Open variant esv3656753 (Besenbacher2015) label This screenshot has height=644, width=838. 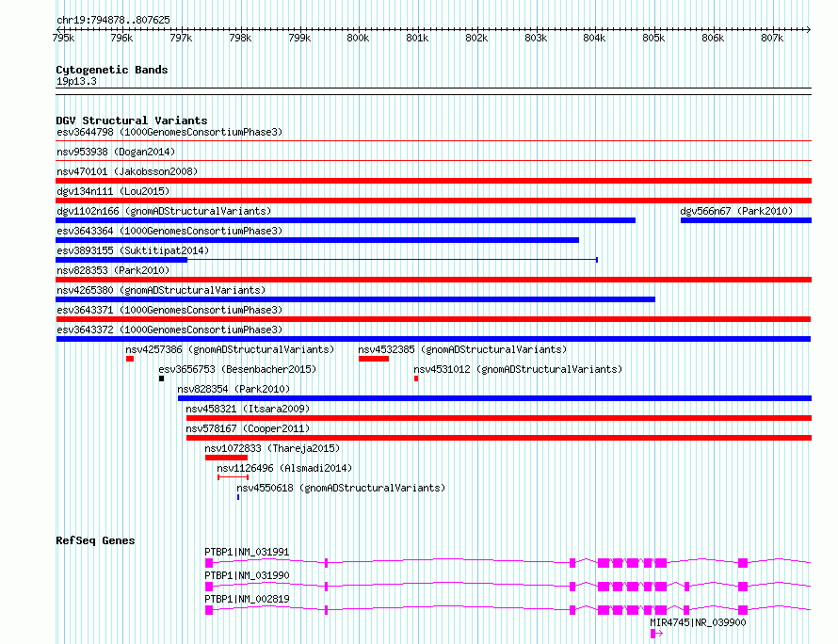pyautogui.click(x=237, y=369)
